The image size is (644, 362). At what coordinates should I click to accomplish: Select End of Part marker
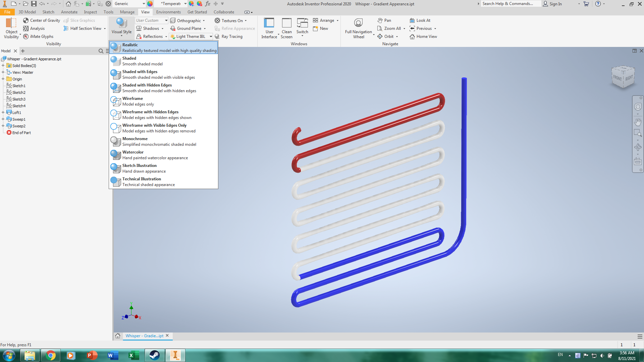coord(19,133)
